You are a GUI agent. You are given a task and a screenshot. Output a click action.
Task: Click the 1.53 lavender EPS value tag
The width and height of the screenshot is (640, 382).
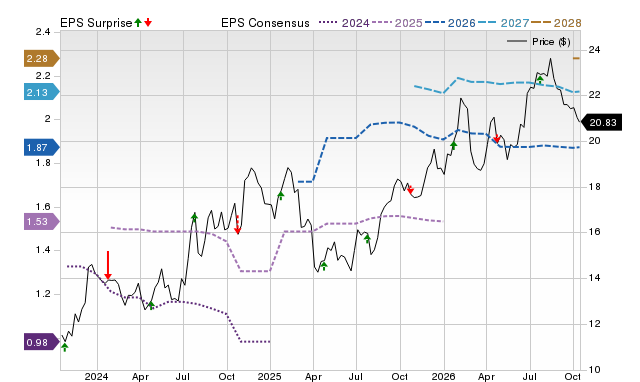42,222
